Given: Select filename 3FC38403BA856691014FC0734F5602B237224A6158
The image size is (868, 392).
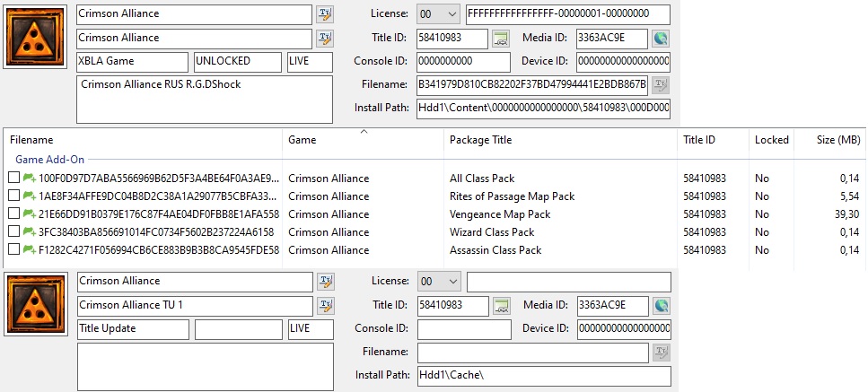Looking at the screenshot, I should [156, 231].
